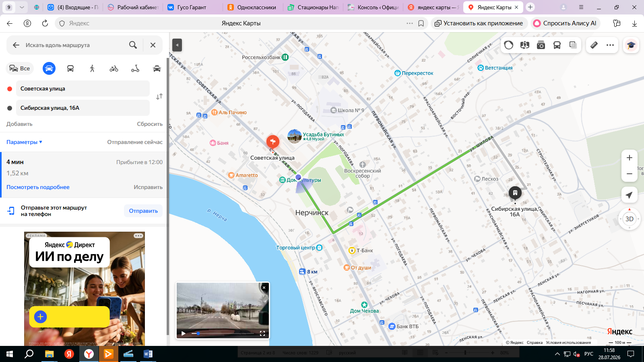This screenshot has width=644, height=362.
Task: Switch to the 'Входящие' mail tab
Action: 73,7
